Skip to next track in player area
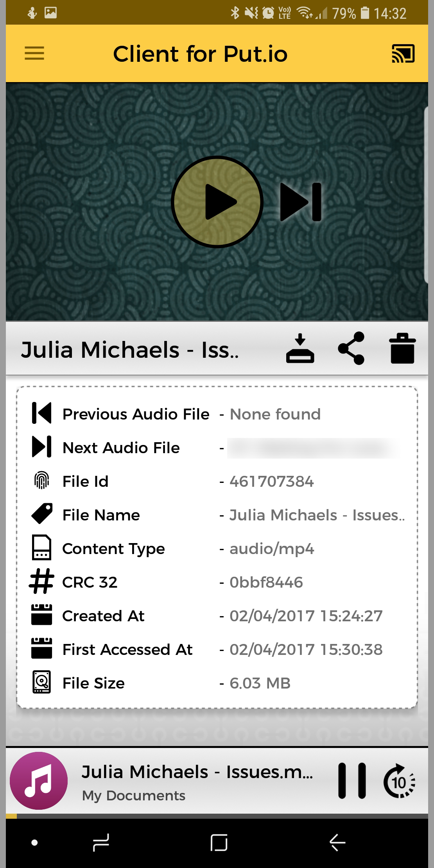434x868 pixels. tap(301, 202)
